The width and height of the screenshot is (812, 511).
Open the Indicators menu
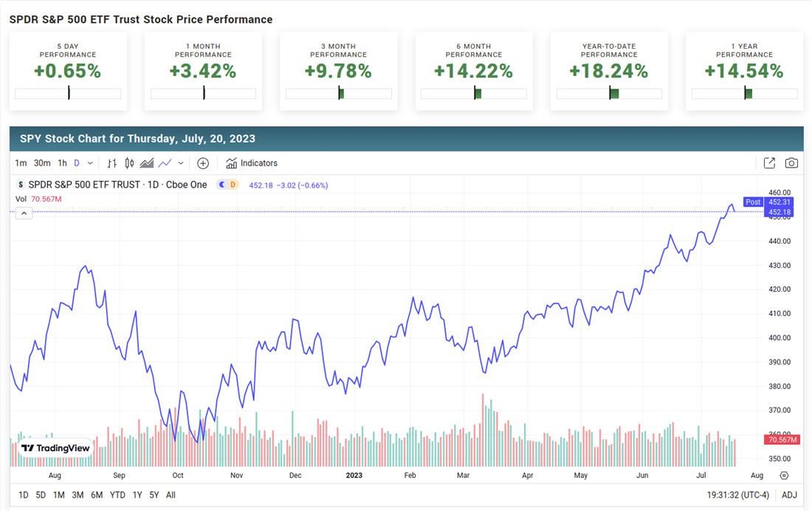click(252, 163)
